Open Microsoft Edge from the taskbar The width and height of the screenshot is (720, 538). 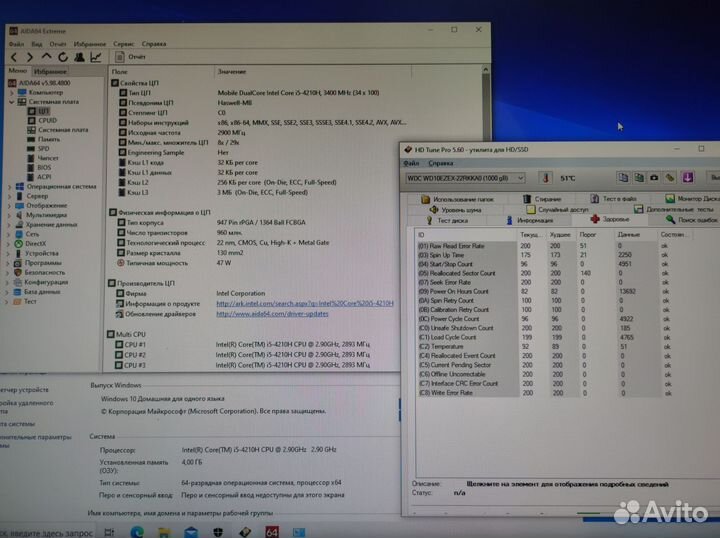[137, 532]
